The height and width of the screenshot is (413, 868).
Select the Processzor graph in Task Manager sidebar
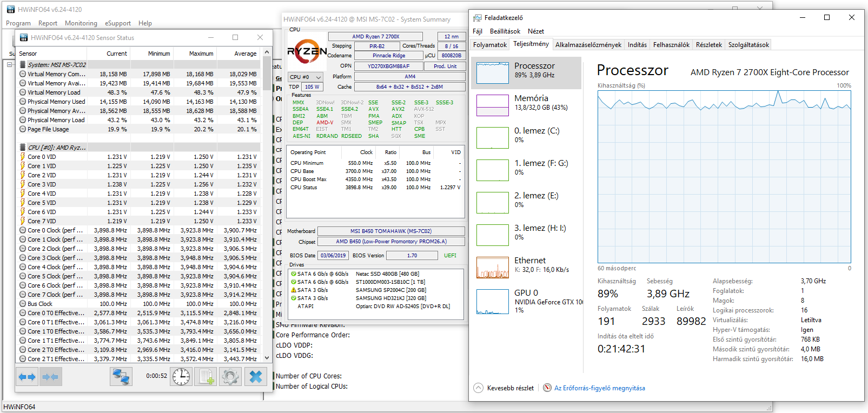[493, 72]
